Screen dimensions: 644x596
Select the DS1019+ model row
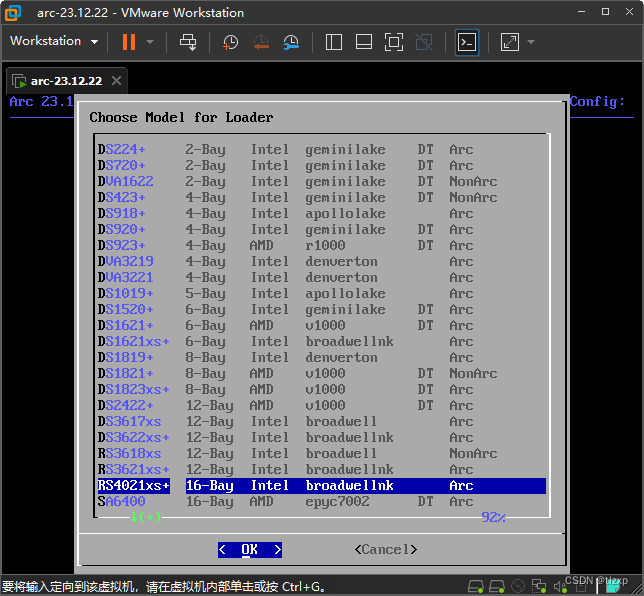pos(322,294)
